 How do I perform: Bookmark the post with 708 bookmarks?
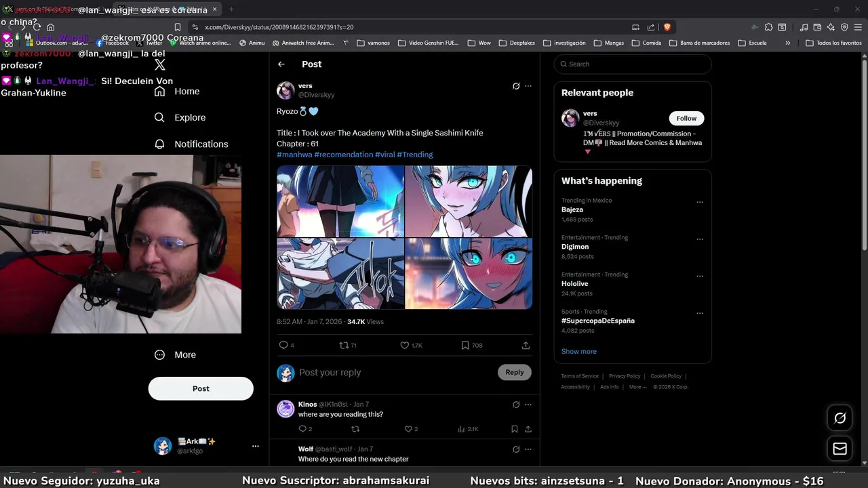coord(465,345)
